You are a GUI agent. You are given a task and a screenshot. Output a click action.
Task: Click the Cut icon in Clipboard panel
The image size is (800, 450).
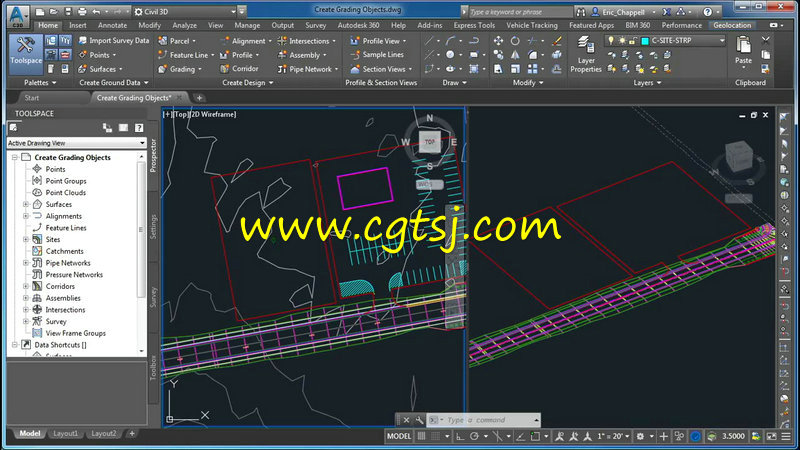[765, 40]
